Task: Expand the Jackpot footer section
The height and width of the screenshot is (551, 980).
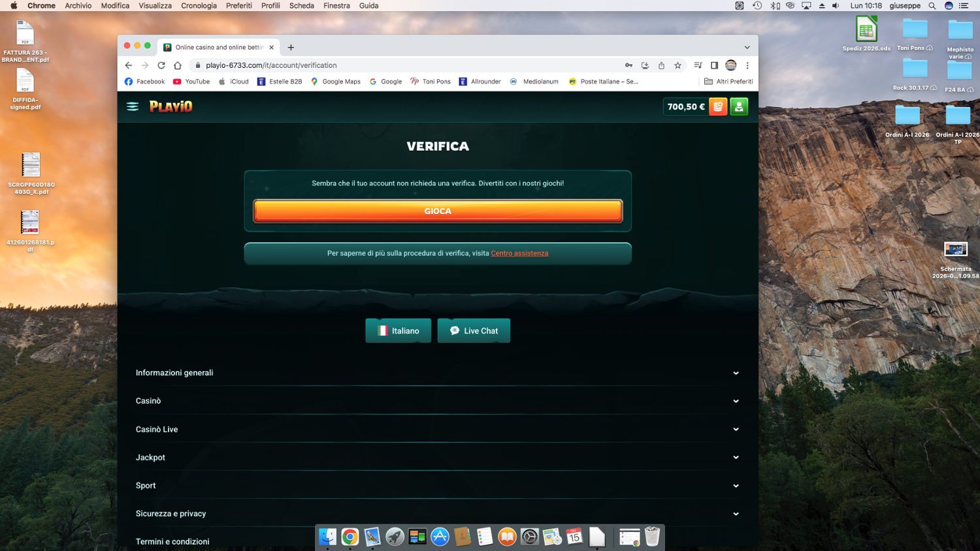Action: (x=438, y=457)
